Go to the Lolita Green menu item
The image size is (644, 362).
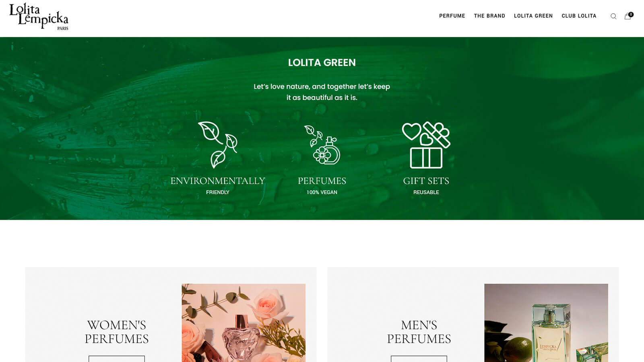[533, 16]
